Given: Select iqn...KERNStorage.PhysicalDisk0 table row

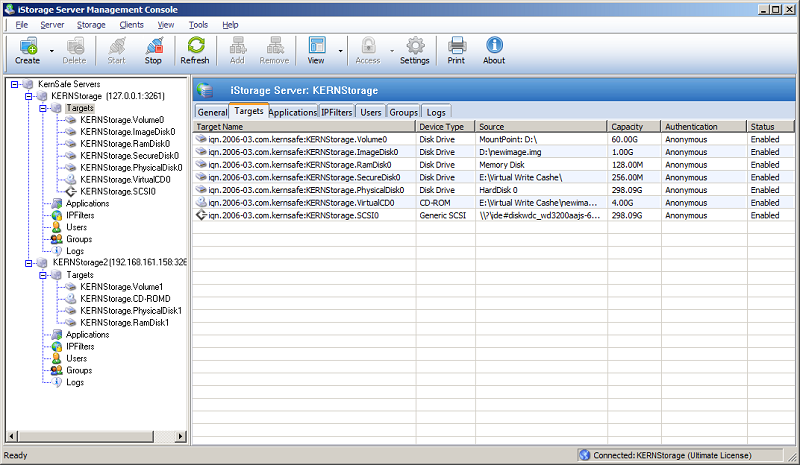Looking at the screenshot, I should point(493,190).
